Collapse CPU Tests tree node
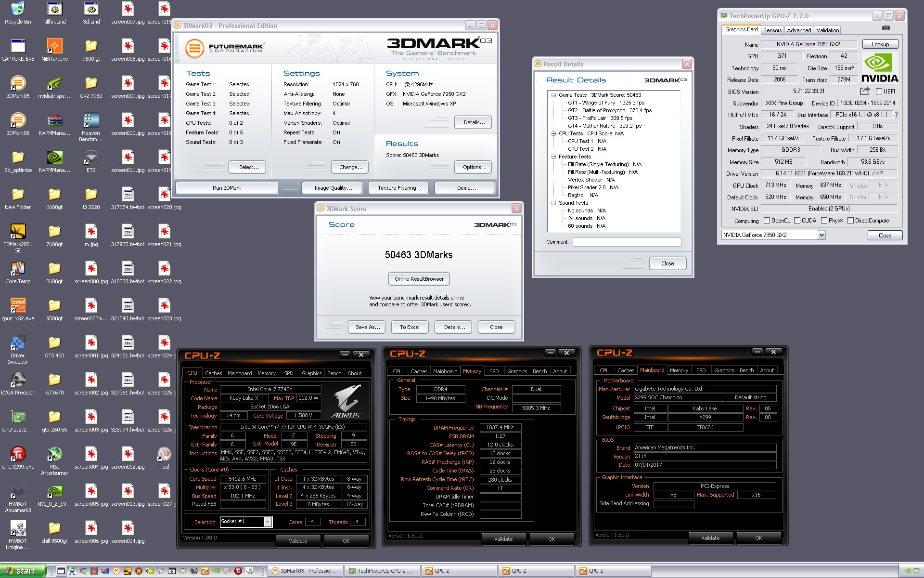 click(553, 133)
